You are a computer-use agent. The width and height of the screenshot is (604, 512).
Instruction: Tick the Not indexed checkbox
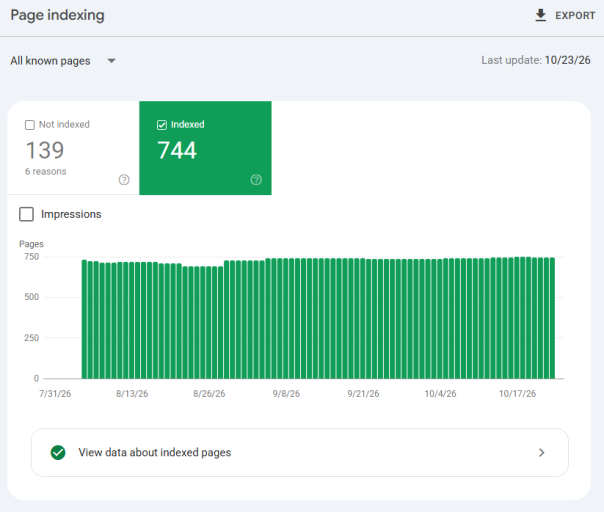[30, 125]
